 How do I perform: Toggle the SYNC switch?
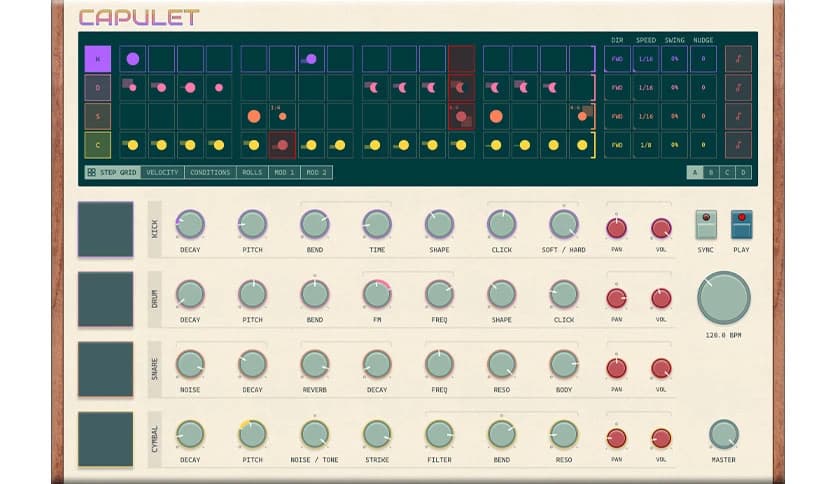[x=706, y=224]
